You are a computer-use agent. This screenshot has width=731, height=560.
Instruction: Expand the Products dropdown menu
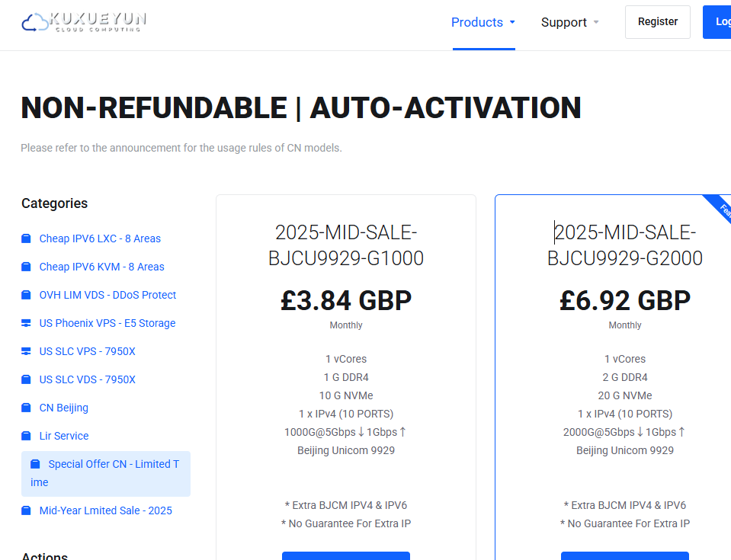coord(477,22)
